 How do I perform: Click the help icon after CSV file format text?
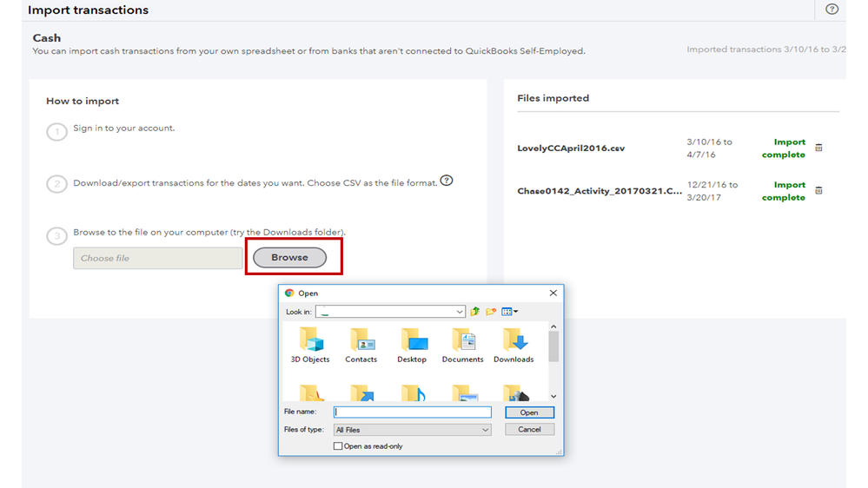click(x=447, y=181)
